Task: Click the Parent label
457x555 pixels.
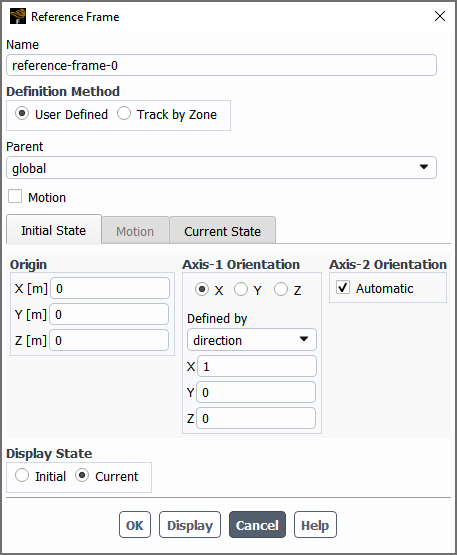Action: coord(25,147)
